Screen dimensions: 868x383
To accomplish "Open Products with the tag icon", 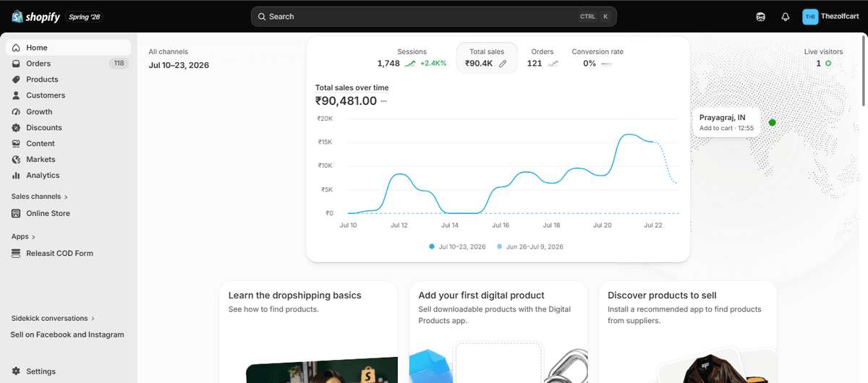I will [68, 79].
